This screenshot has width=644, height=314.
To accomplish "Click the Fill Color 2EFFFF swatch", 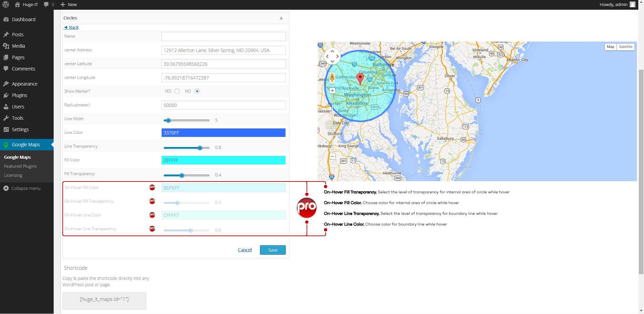I will pos(223,160).
